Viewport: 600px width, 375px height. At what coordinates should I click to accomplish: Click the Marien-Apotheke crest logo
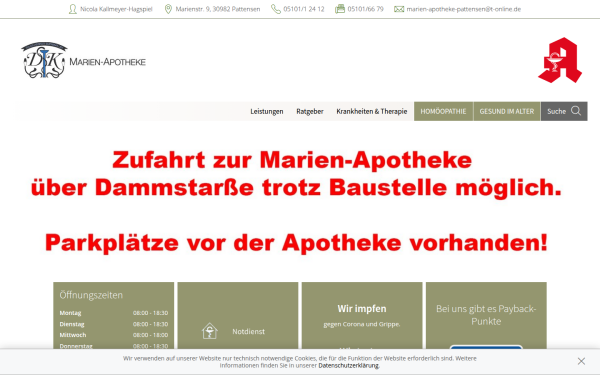(x=44, y=60)
